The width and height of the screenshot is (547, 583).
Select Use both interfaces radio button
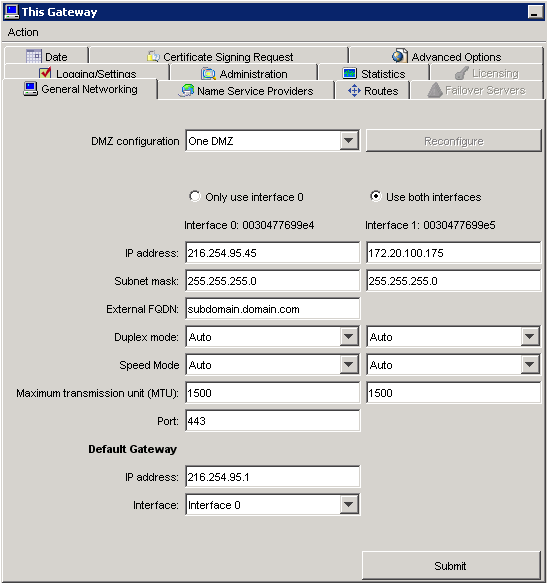[x=376, y=196]
